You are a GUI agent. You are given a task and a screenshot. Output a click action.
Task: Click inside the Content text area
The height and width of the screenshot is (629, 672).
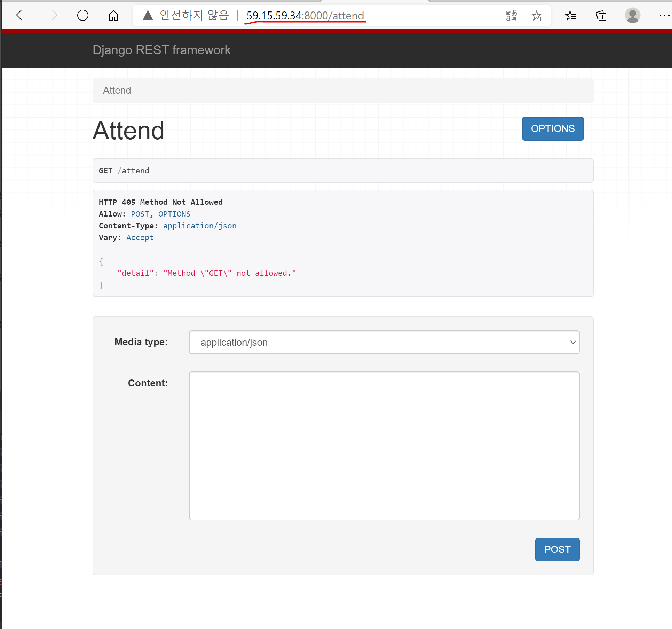coord(384,446)
